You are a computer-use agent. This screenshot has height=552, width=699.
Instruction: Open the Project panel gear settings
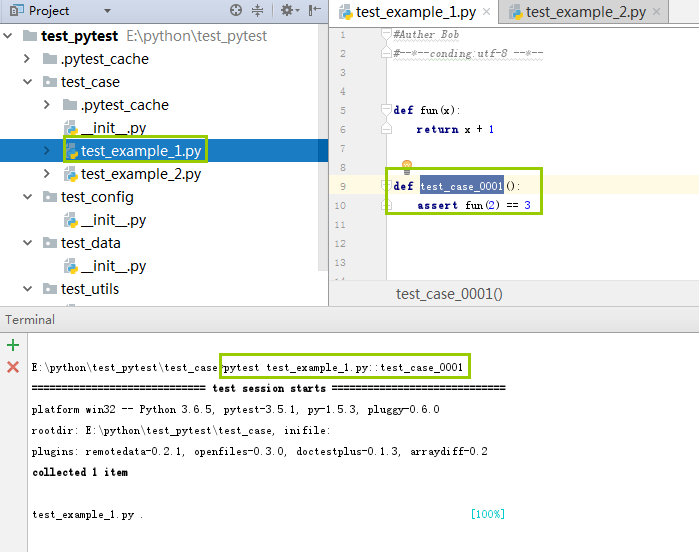point(290,10)
